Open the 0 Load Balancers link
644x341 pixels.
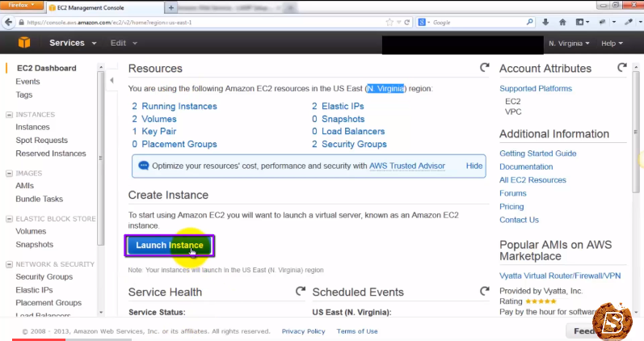[348, 131]
